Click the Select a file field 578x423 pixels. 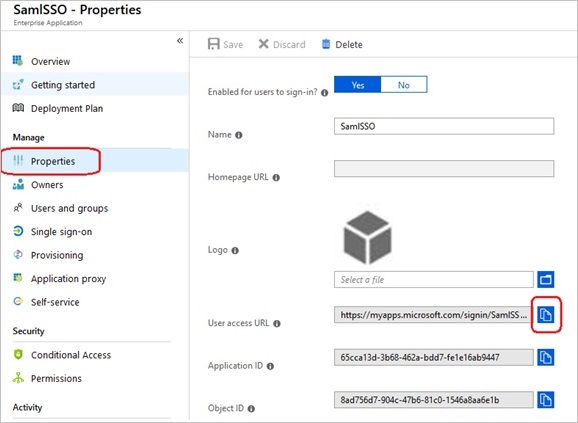(x=434, y=280)
